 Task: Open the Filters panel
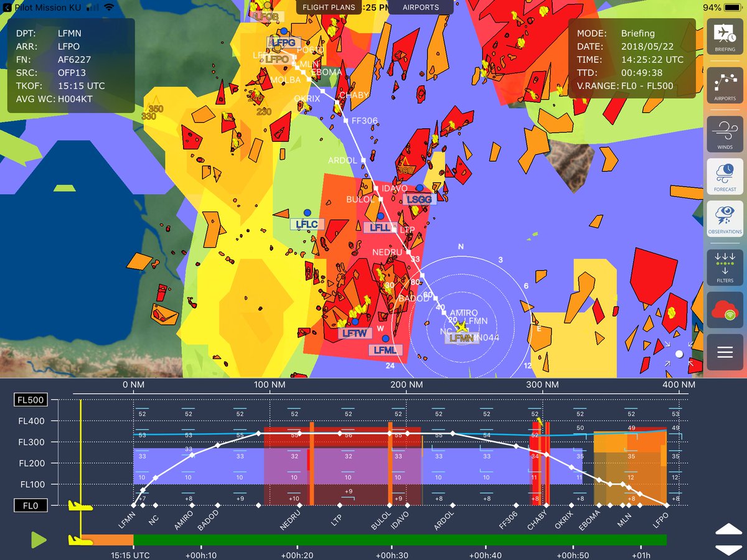point(724,266)
